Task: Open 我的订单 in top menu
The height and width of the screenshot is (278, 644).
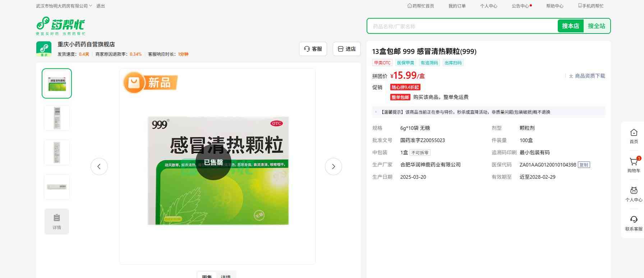Action: (457, 6)
